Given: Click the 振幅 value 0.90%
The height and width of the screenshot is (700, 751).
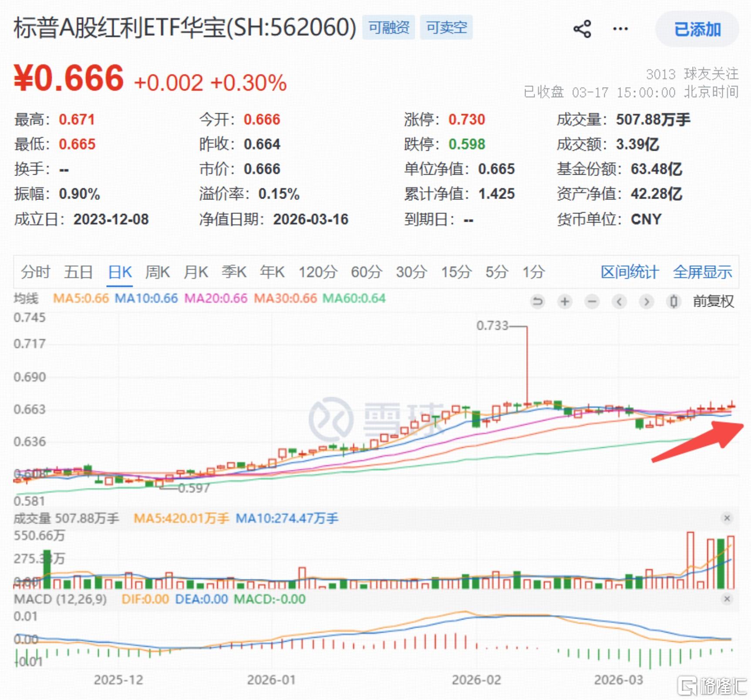Looking at the screenshot, I should coord(80,194).
